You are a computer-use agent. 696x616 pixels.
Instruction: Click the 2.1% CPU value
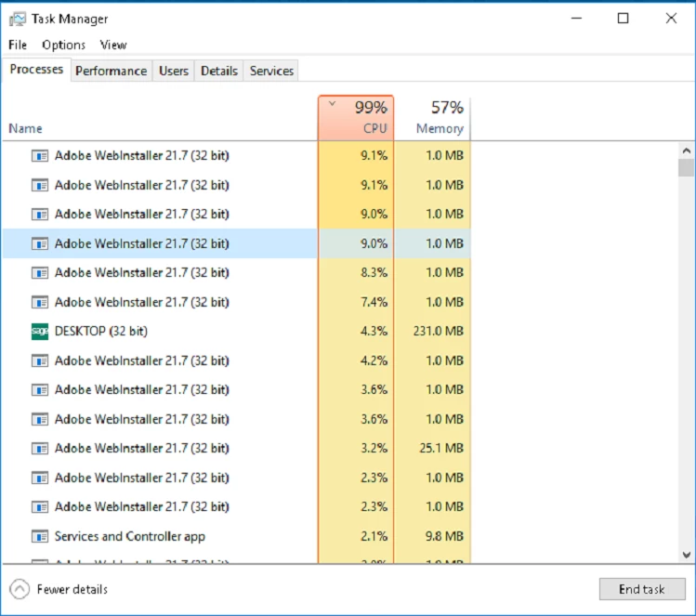[x=374, y=536]
